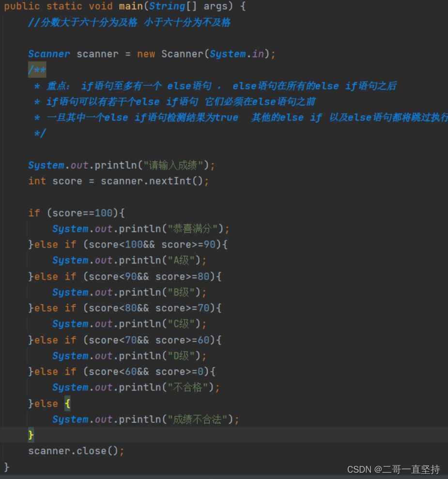This screenshot has height=479, width=448.
Task: Click the println D级 statement
Action: click(129, 356)
